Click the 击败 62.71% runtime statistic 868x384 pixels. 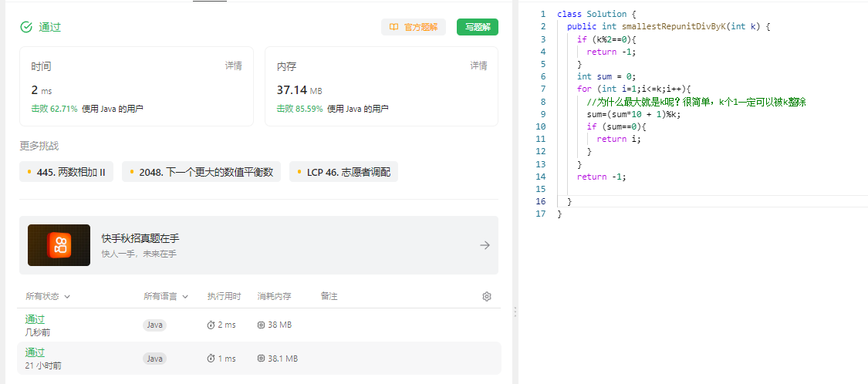(x=54, y=109)
